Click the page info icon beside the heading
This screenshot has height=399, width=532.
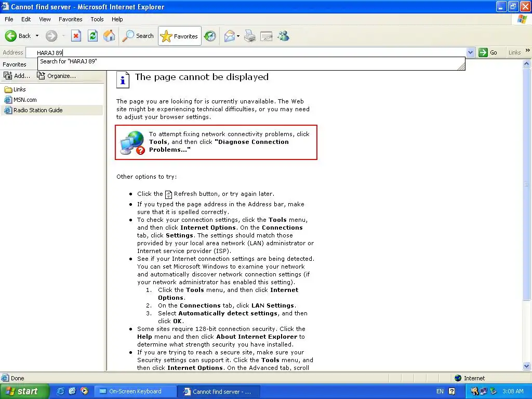pos(123,79)
